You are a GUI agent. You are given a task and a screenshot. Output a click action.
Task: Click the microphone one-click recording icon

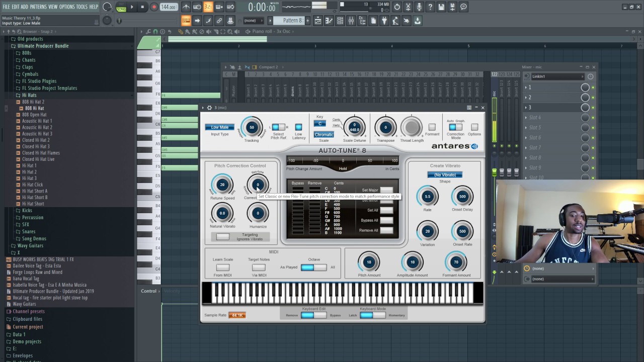point(419,7)
